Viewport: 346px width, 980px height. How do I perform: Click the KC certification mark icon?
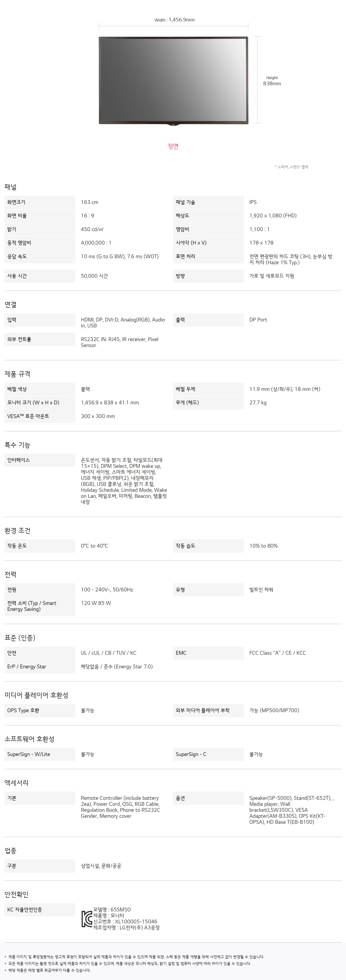coord(87,919)
